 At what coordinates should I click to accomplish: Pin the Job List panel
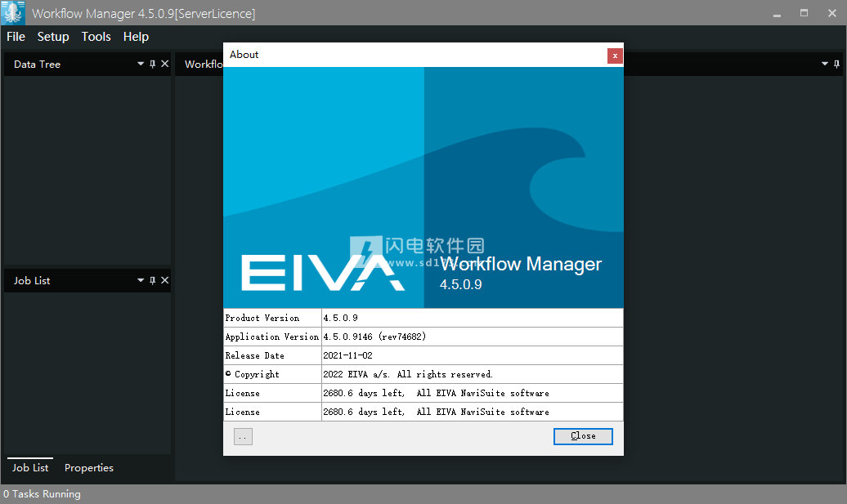(152, 281)
